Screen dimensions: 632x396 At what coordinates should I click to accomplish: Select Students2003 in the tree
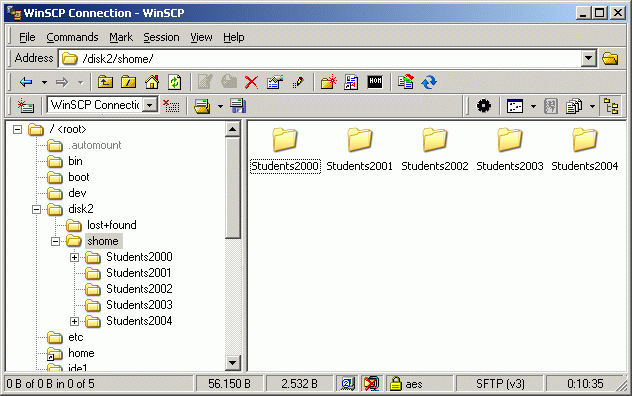[x=139, y=305]
